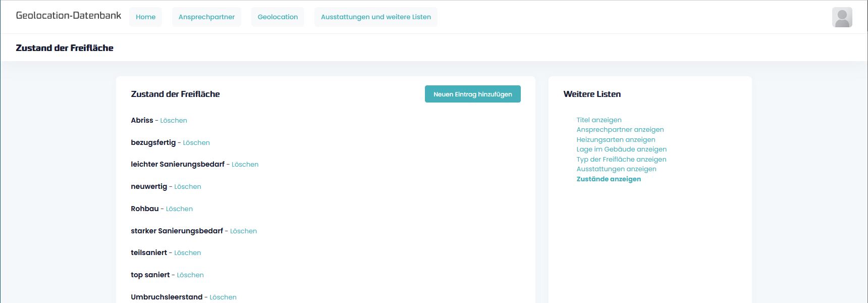This screenshot has width=868, height=303.
Task: Open the Home navigation tab
Action: [145, 17]
